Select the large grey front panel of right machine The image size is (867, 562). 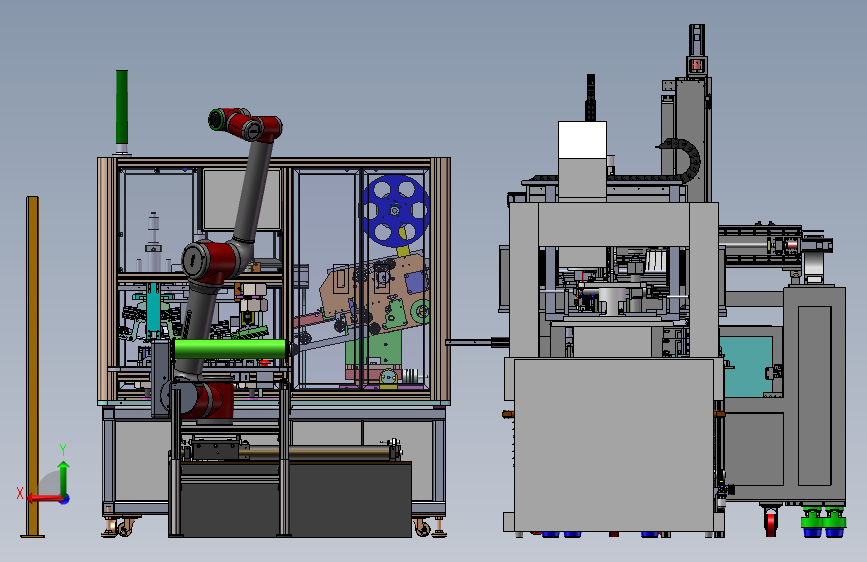(x=614, y=445)
